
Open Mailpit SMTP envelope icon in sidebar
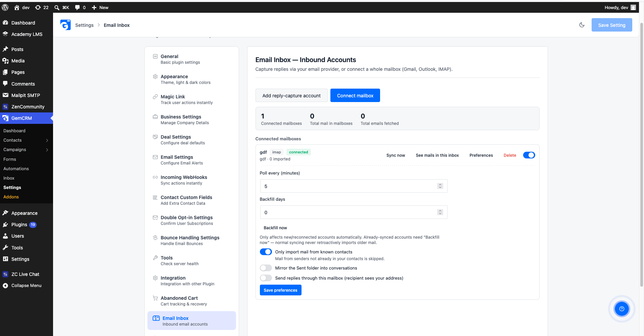pyautogui.click(x=5, y=95)
